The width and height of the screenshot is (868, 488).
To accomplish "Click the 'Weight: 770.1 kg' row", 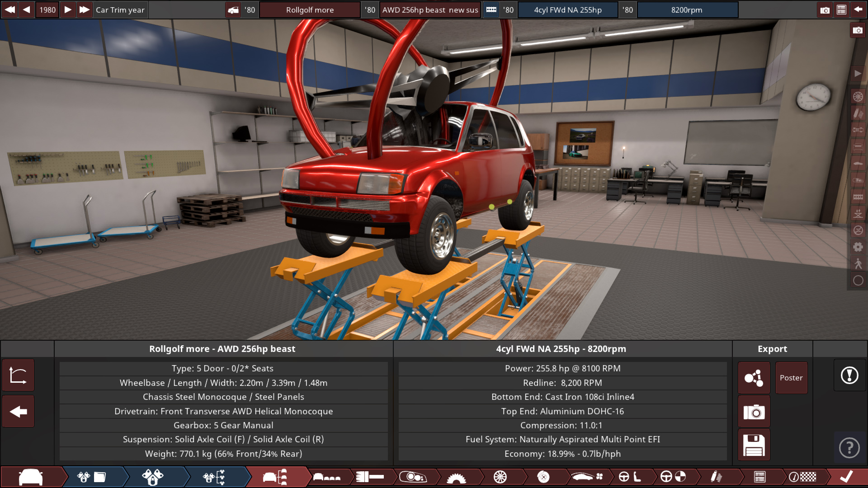I will [223, 454].
